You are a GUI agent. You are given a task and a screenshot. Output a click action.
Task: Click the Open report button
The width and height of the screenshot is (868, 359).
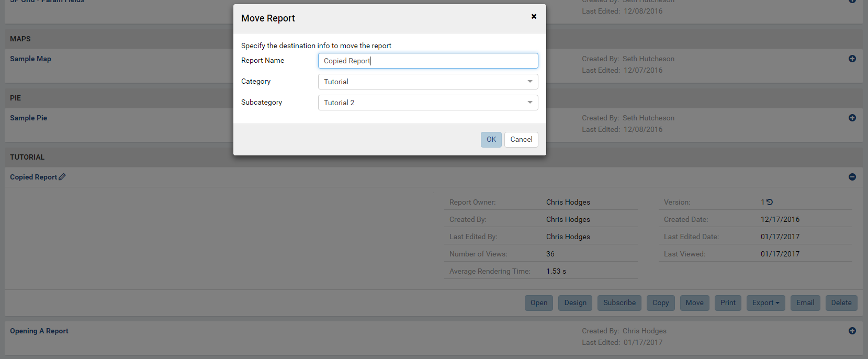pos(539,303)
